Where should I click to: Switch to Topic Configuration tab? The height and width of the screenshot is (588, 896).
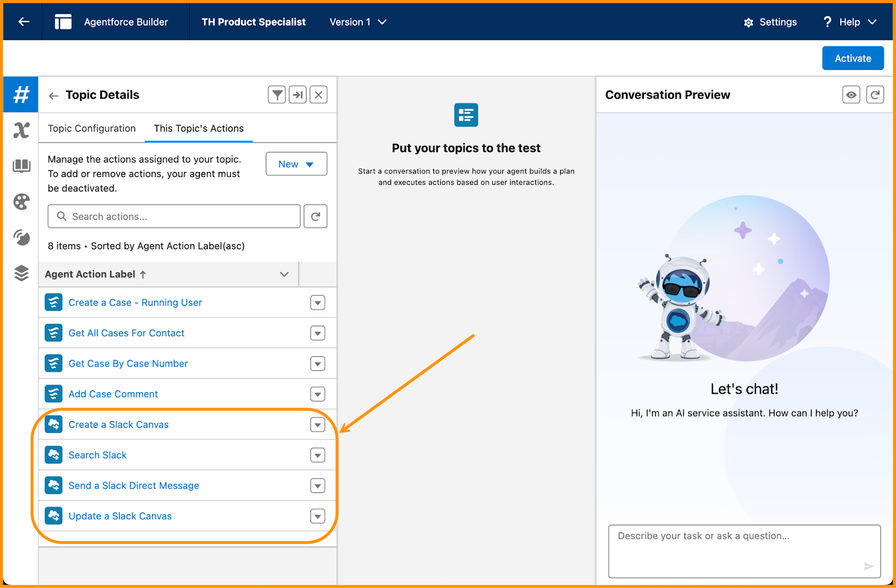point(92,128)
